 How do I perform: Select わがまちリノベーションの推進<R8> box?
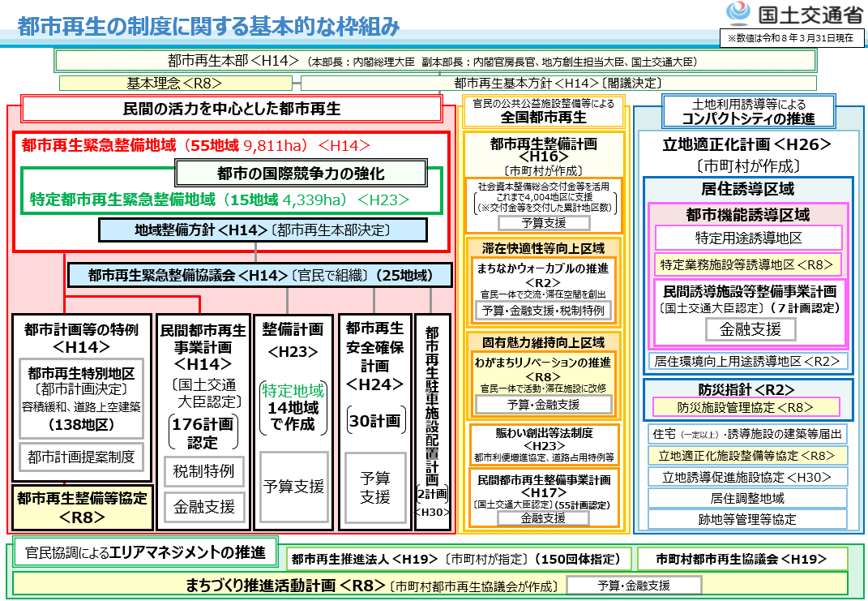pos(544,384)
